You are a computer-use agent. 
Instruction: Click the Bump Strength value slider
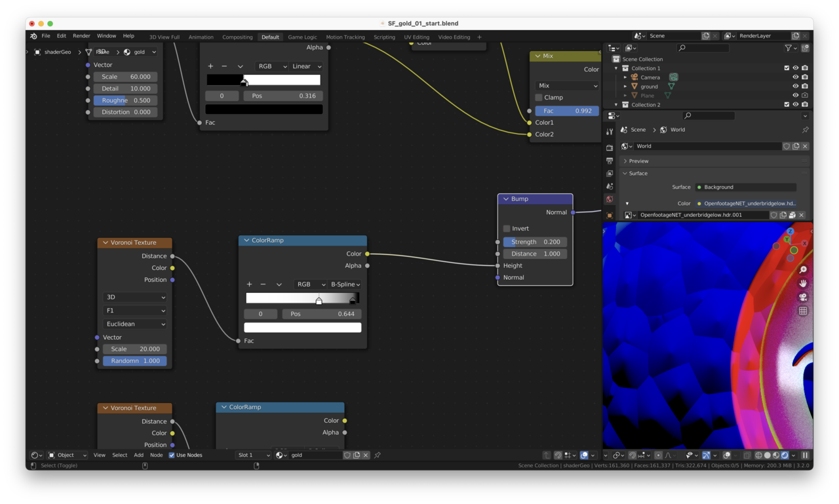[536, 242]
